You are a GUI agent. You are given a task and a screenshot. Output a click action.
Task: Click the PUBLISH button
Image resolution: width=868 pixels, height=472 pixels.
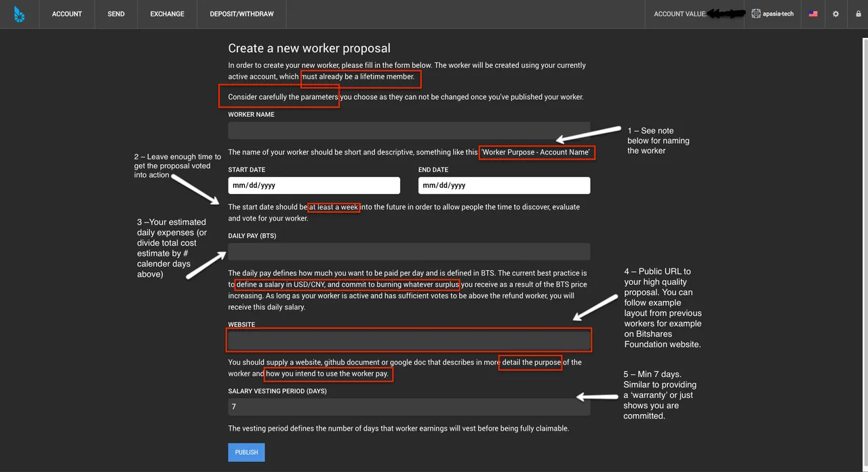coord(246,452)
